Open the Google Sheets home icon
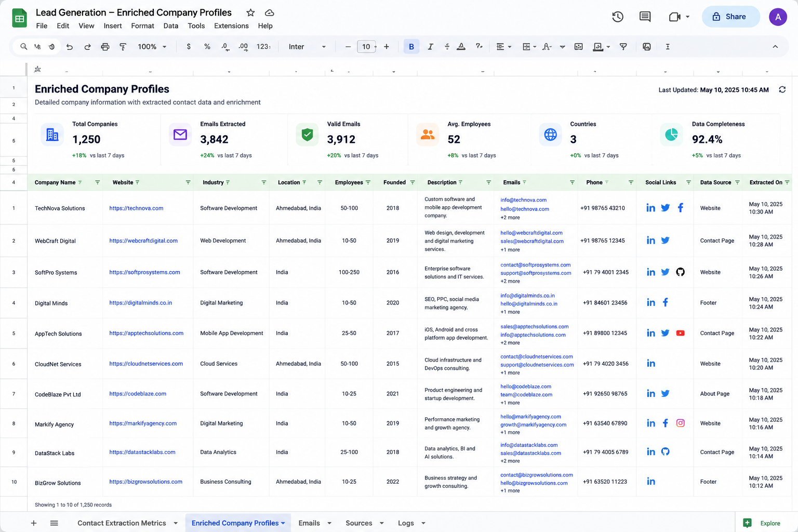798x532 pixels. (19, 19)
